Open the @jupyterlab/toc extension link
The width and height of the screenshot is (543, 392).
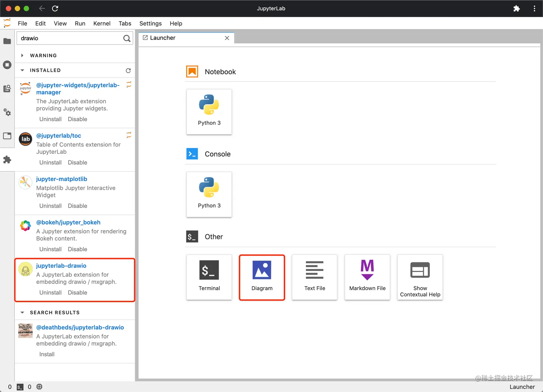point(59,135)
